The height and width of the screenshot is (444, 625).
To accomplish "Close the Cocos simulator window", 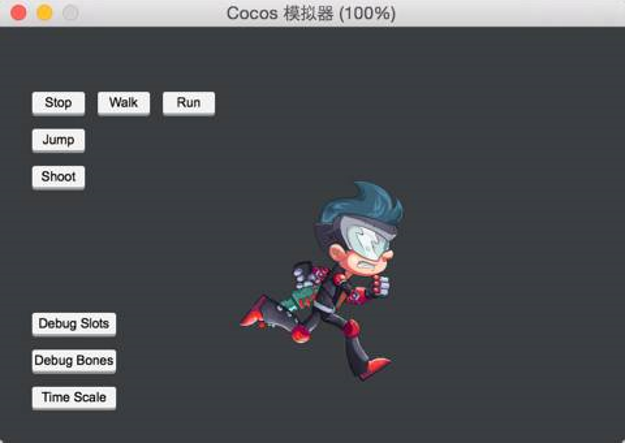I will [x=18, y=13].
